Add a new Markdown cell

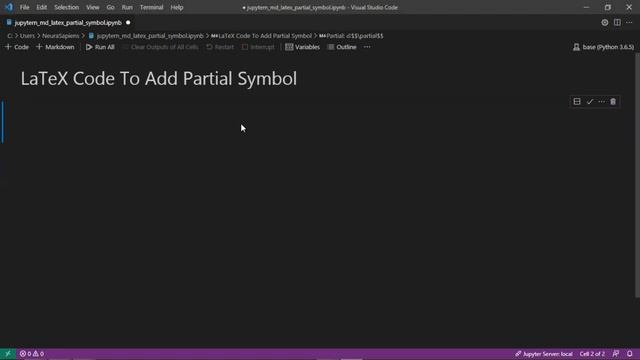(55, 47)
